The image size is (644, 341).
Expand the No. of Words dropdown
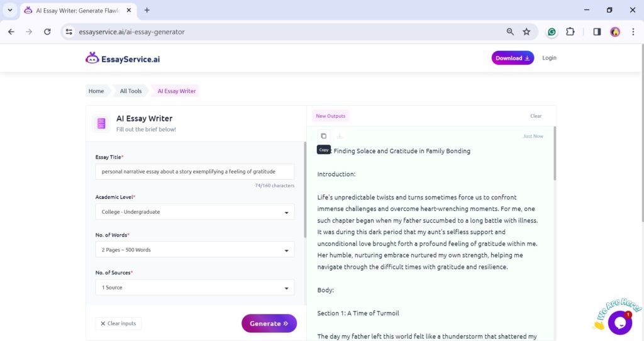(x=195, y=250)
